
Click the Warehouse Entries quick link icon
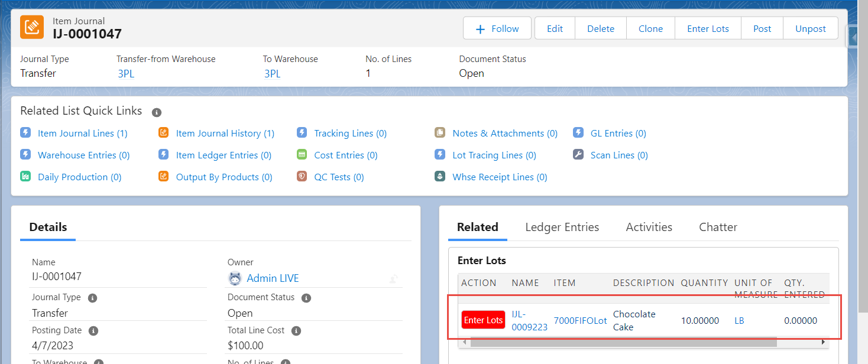(25, 155)
